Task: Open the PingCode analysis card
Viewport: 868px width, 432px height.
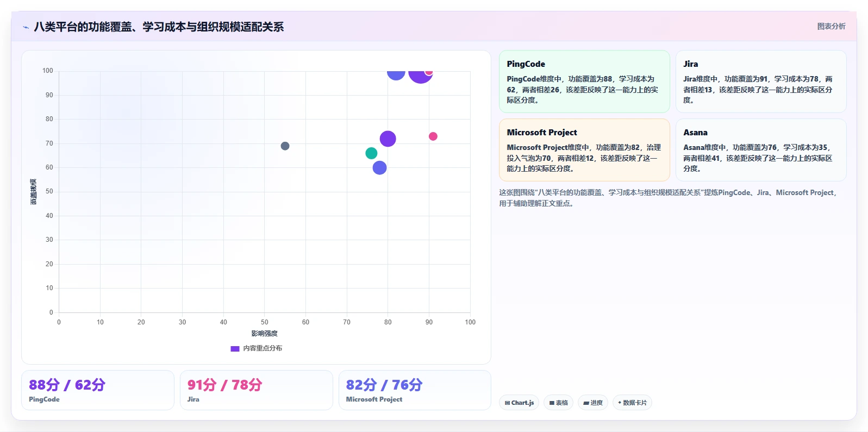Action: [584, 82]
